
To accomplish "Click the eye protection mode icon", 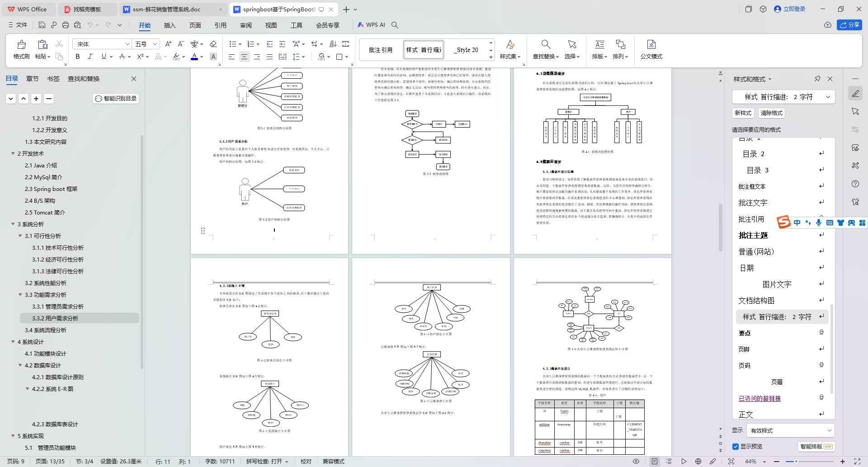I will [x=636, y=462].
